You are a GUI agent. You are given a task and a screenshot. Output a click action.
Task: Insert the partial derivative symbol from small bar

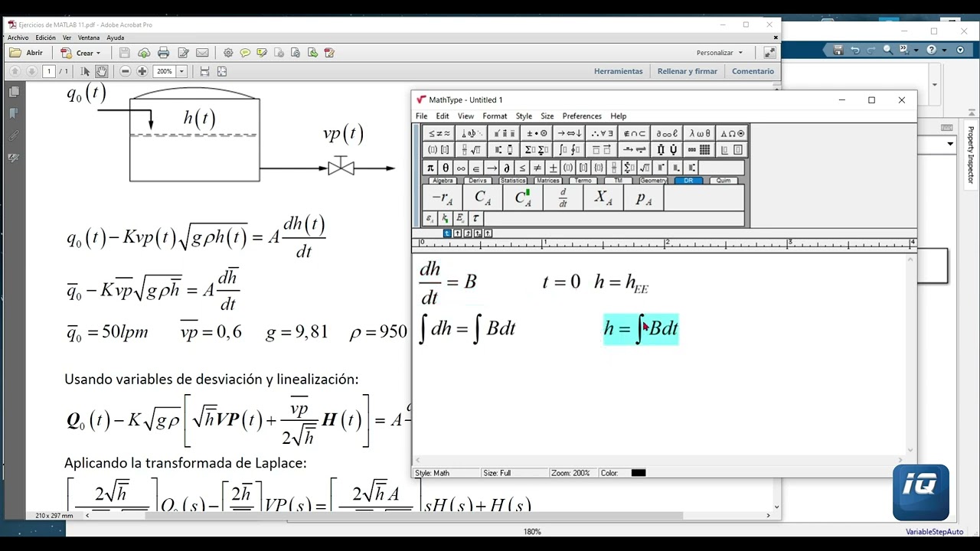(x=507, y=168)
